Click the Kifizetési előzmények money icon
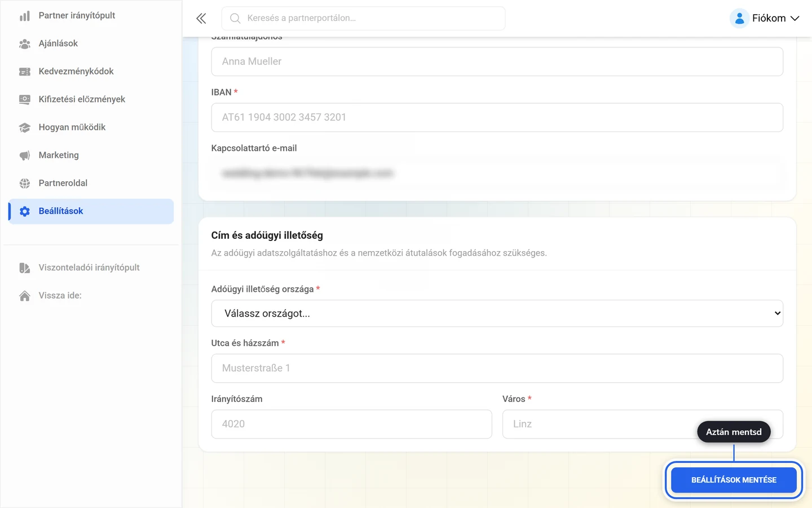This screenshot has height=508, width=812. (x=25, y=99)
